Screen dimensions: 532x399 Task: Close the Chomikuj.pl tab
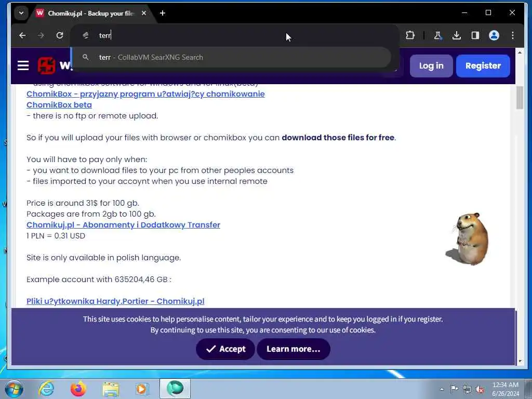(x=144, y=13)
